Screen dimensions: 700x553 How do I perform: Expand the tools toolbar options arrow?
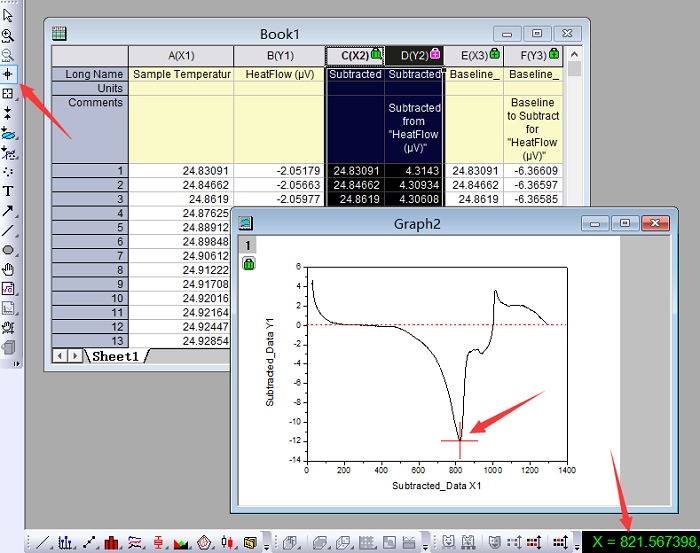pos(17,364)
